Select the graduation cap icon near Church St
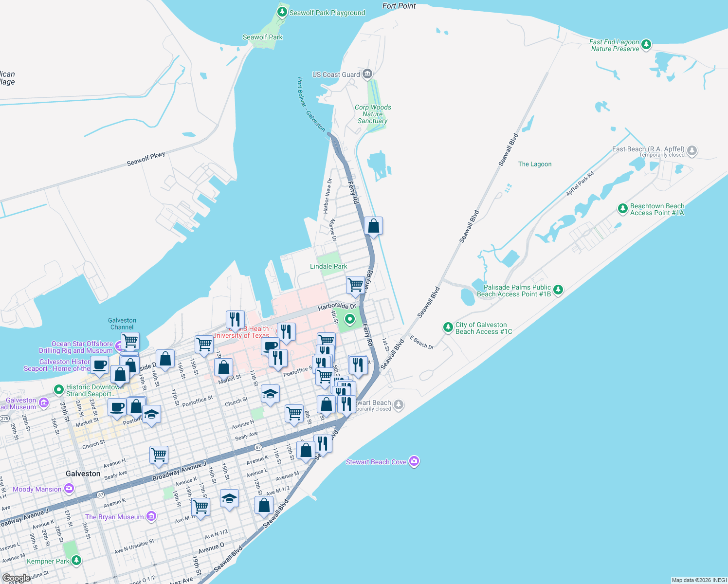The height and width of the screenshot is (584, 728). [271, 394]
